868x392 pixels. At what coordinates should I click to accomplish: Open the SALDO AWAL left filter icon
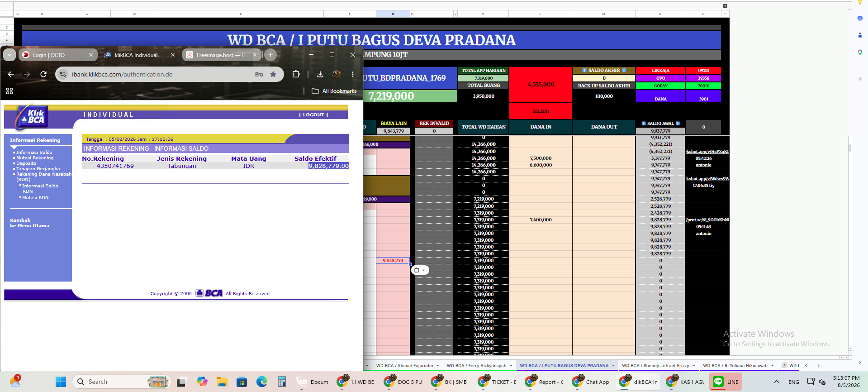(x=644, y=124)
